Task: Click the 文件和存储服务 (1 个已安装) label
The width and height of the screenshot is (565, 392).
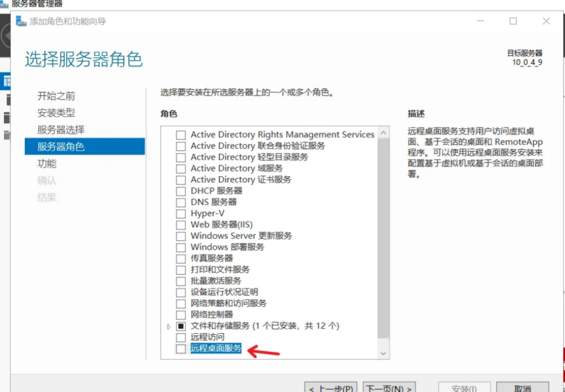Action: point(265,326)
